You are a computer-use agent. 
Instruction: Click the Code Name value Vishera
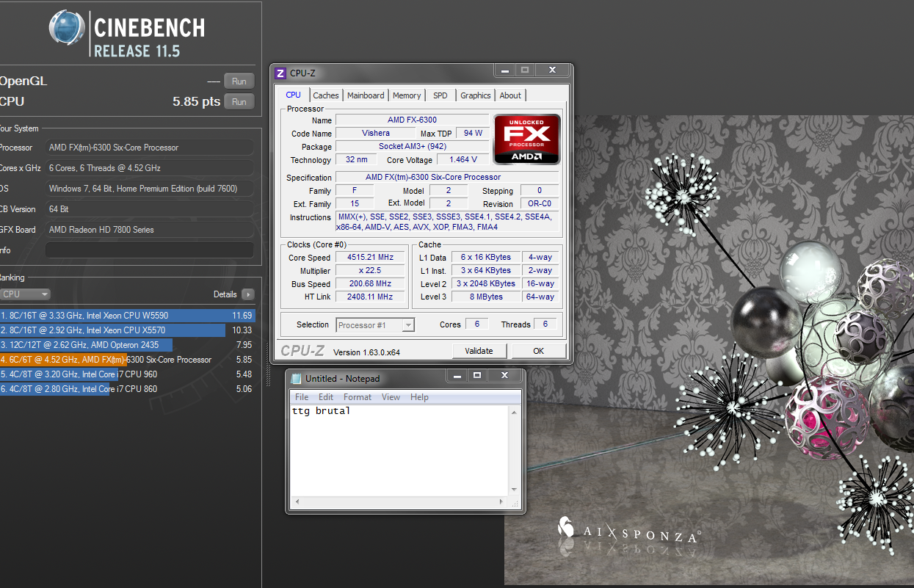(x=376, y=134)
